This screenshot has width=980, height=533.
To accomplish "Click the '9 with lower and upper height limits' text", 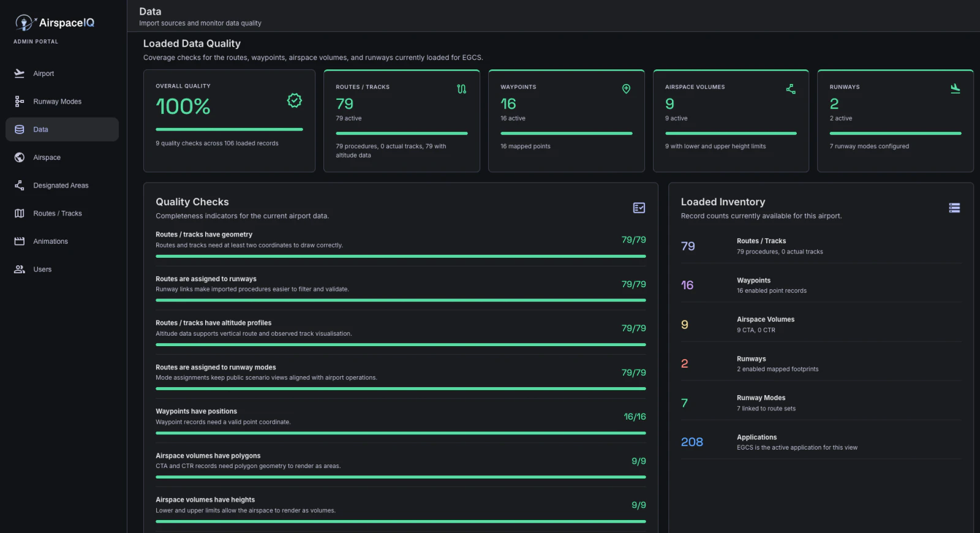I will [x=715, y=146].
